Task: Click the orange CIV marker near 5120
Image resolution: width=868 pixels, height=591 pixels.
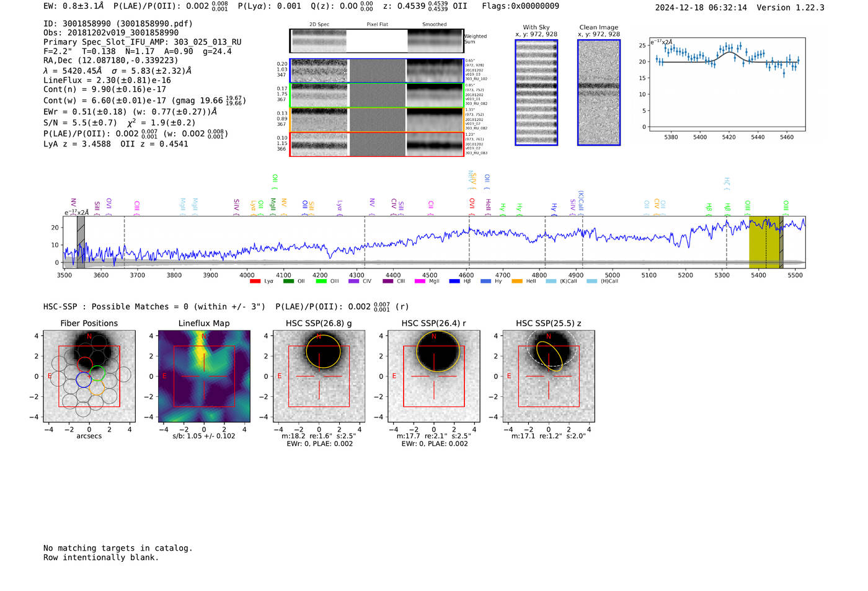Action: point(657,207)
